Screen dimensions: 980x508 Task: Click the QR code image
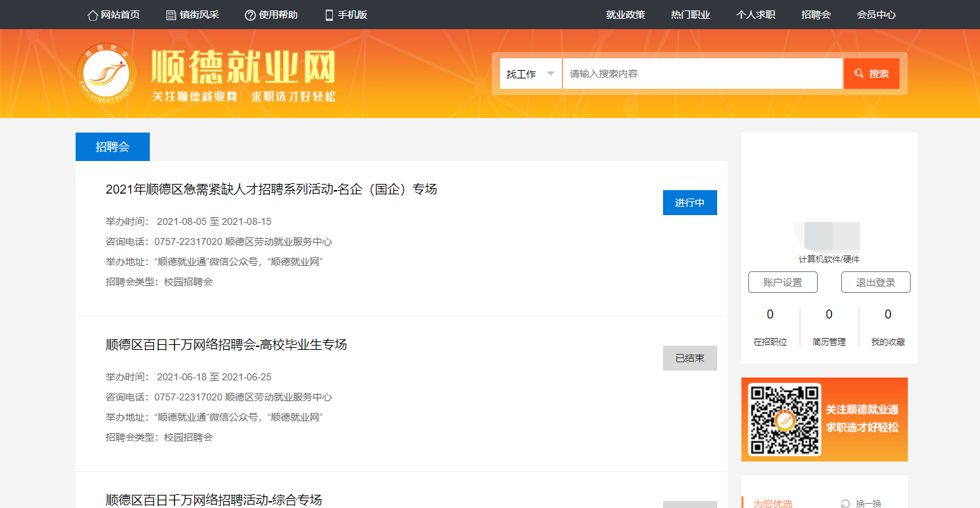pyautogui.click(x=785, y=419)
